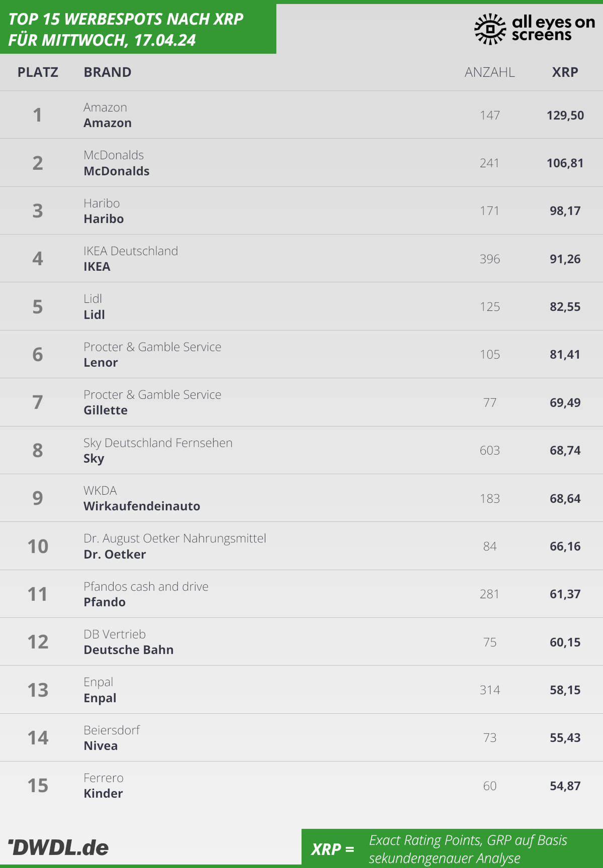Click Lidl's XRP value 82,55
Screen dimensions: 603x868
click(565, 307)
